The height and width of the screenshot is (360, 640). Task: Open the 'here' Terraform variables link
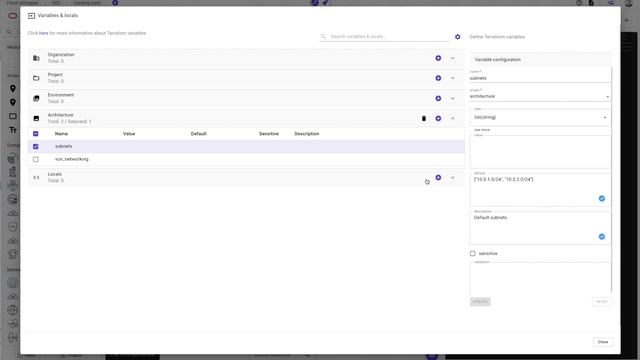click(43, 33)
